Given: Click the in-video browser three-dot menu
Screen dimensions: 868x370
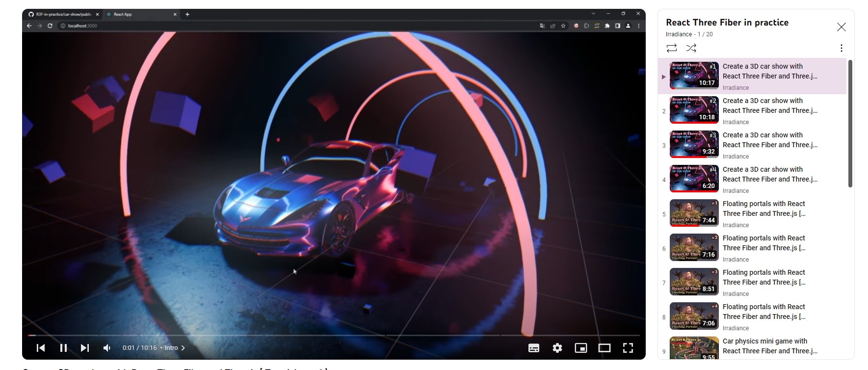Looking at the screenshot, I should point(638,26).
